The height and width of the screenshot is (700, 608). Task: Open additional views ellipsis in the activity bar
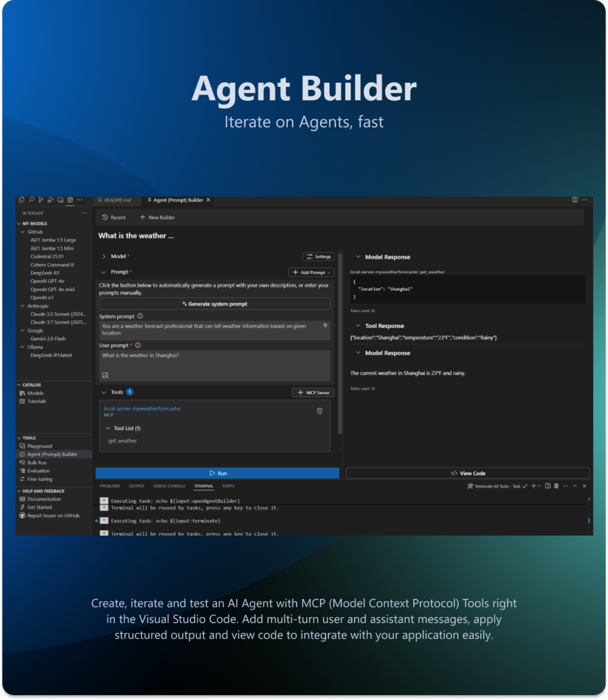(x=80, y=200)
